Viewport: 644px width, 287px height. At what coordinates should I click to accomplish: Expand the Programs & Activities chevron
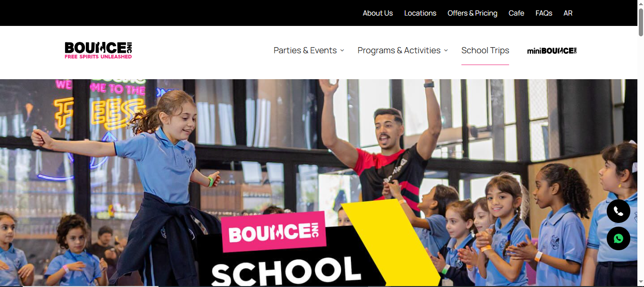click(x=446, y=50)
